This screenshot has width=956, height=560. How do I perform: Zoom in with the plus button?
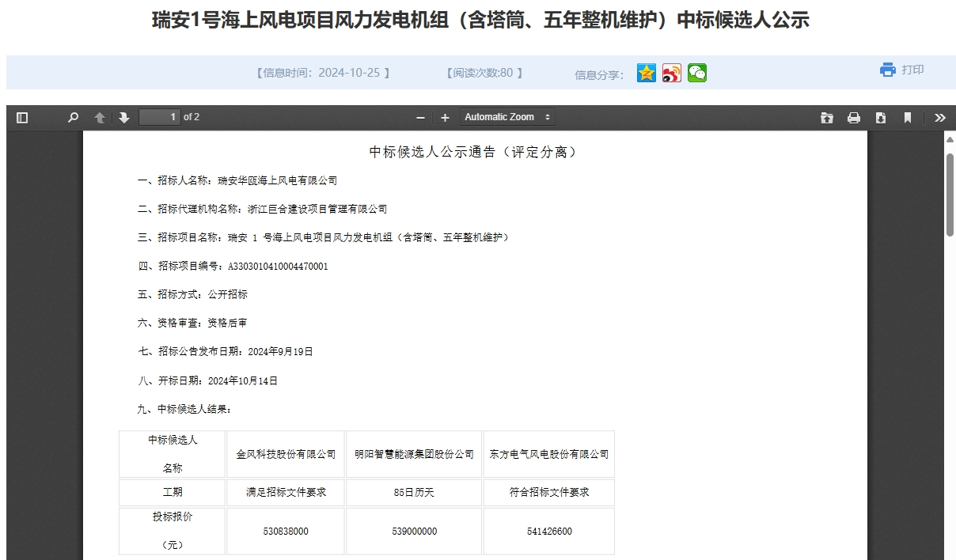445,118
